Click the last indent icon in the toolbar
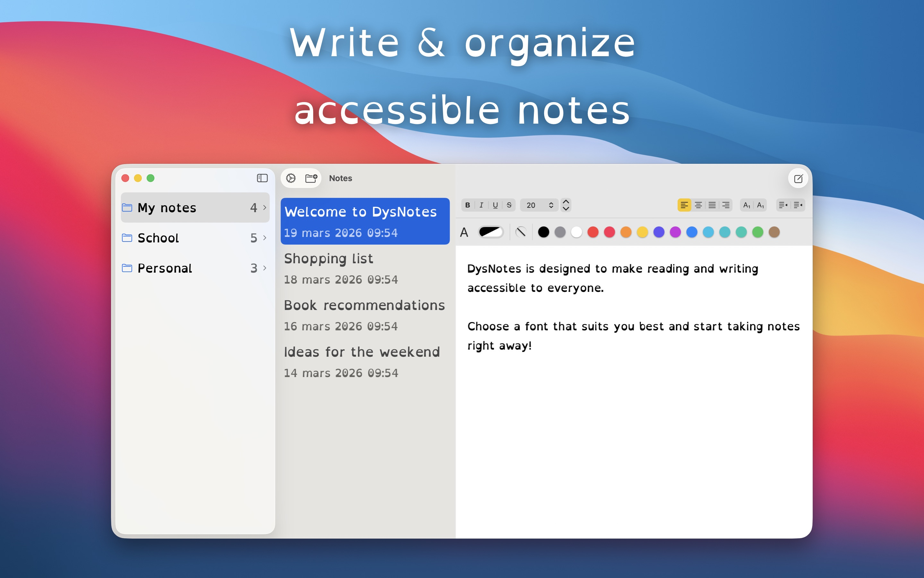 (798, 205)
